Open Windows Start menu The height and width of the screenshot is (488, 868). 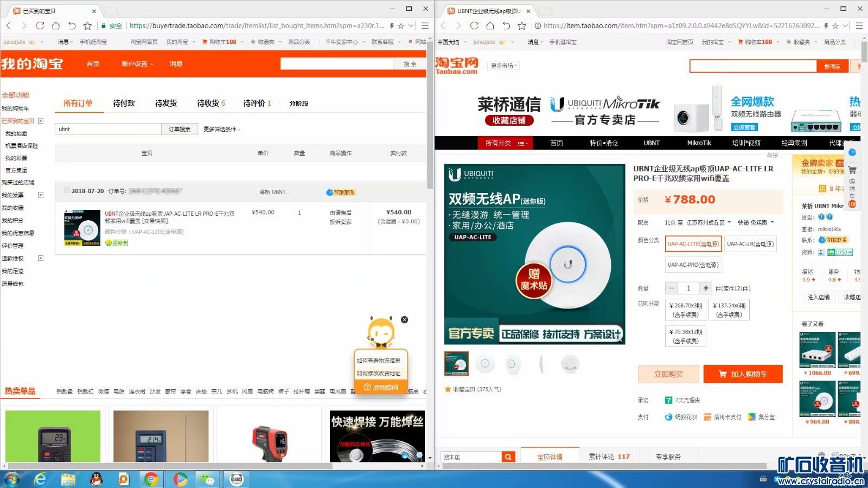(x=12, y=479)
